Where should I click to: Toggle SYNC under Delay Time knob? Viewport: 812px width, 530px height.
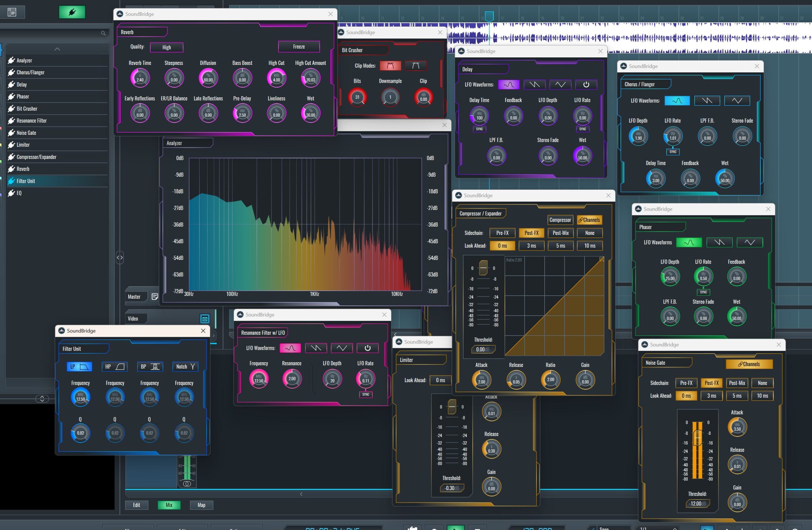[479, 129]
